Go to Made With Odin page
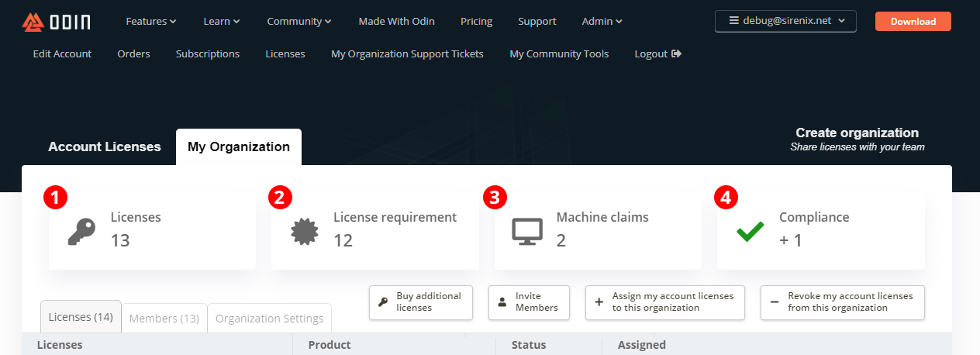This screenshot has height=355, width=980. coord(396,22)
